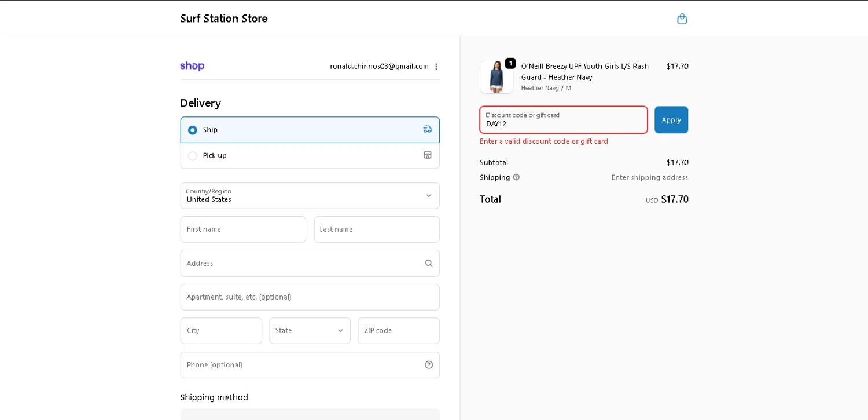Click the Surf Station Store title link
The image size is (868, 420).
click(x=224, y=19)
